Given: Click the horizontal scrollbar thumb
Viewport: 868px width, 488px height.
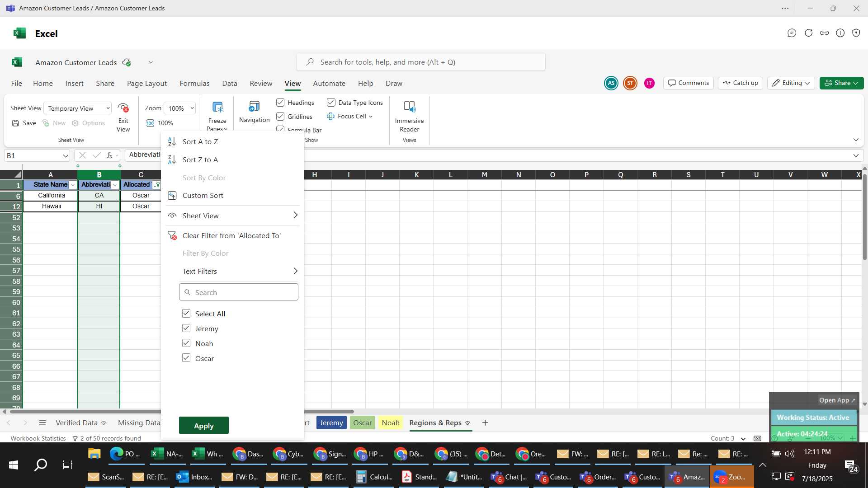Looking at the screenshot, I should 181,412.
